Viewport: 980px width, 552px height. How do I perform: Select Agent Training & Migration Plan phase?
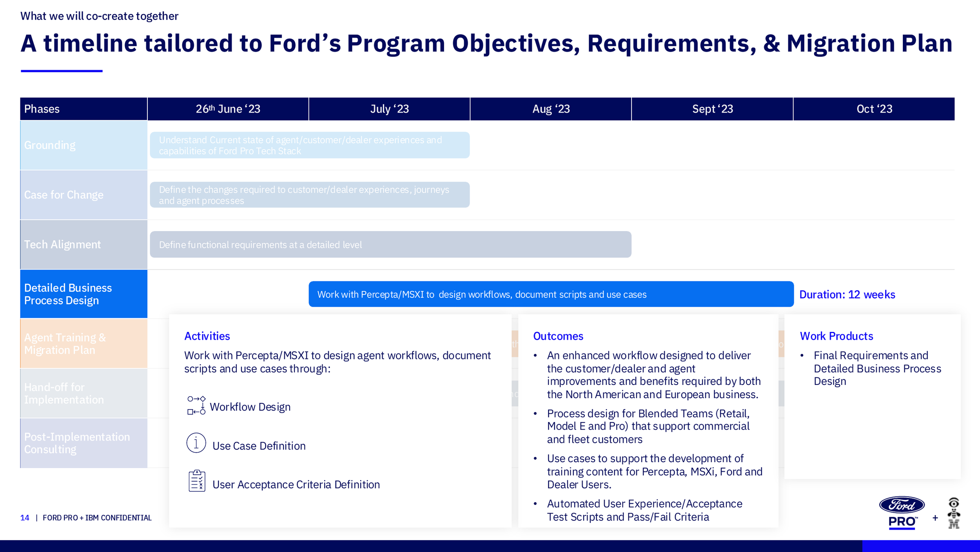83,344
